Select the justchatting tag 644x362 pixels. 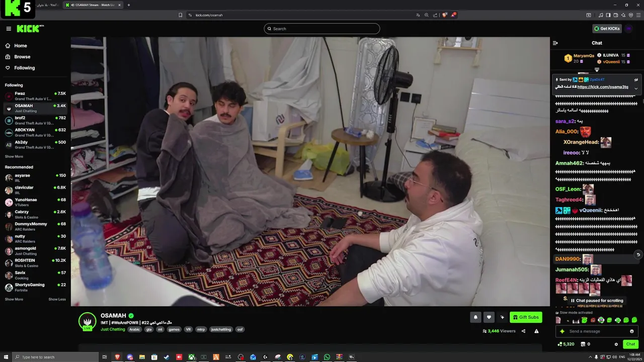click(x=221, y=329)
